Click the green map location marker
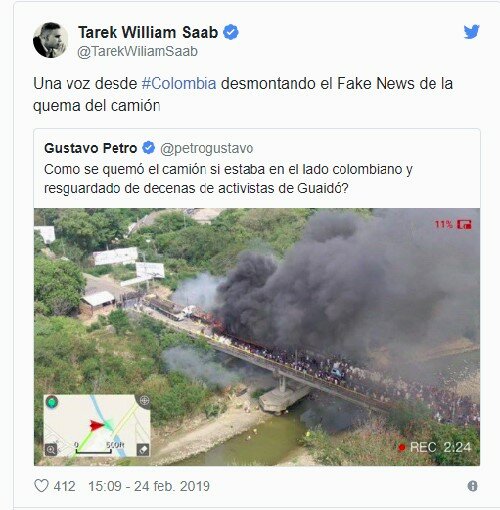 tap(52, 402)
